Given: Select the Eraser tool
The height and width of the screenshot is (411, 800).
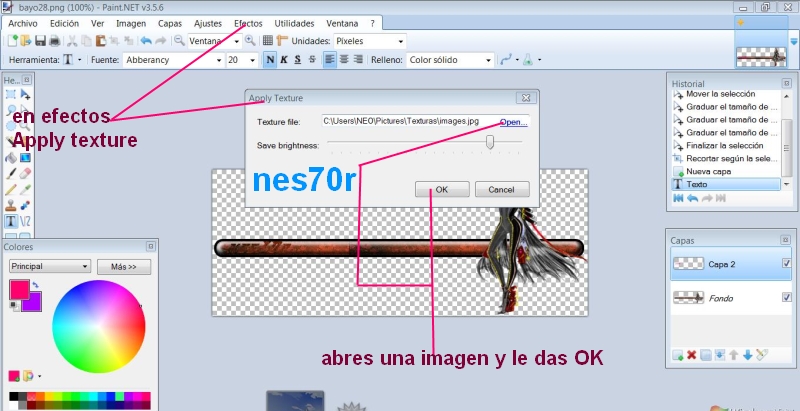Looking at the screenshot, I should [x=25, y=174].
